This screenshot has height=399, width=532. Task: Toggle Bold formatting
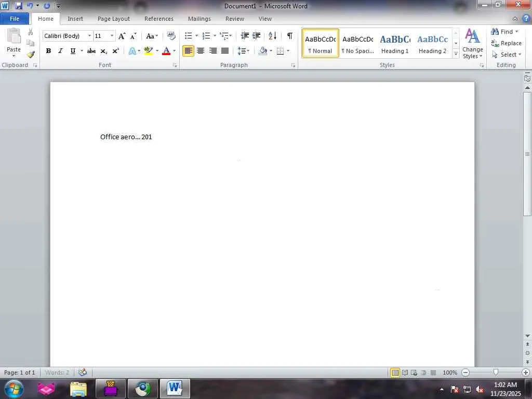click(48, 51)
